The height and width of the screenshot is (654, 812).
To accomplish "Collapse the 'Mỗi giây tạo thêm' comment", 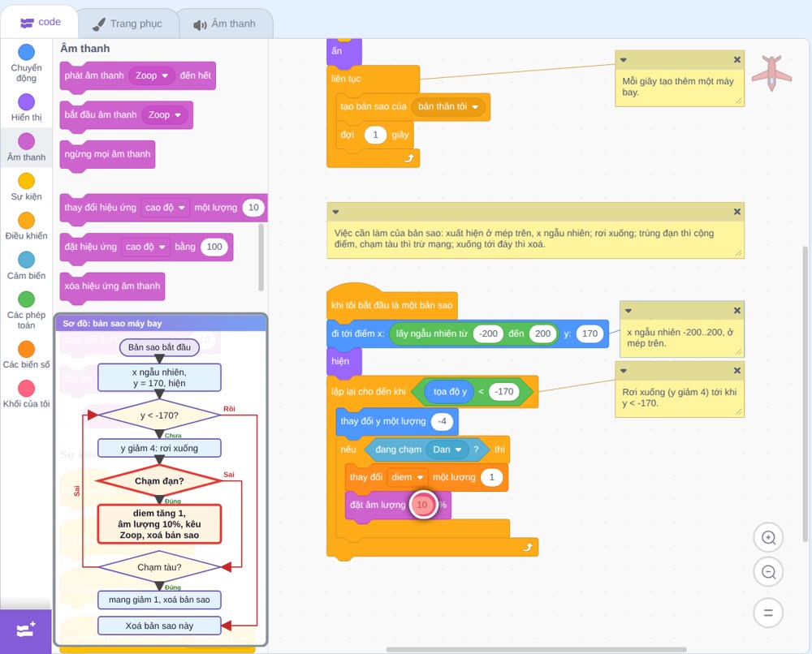I will click(624, 60).
